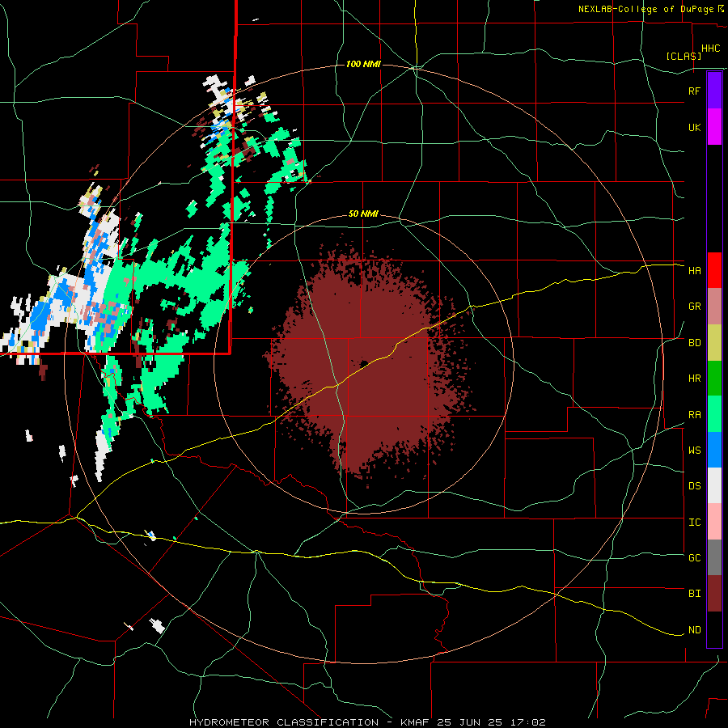Screen dimensions: 728x728
Task: Click the WS legend label
Action: (694, 451)
